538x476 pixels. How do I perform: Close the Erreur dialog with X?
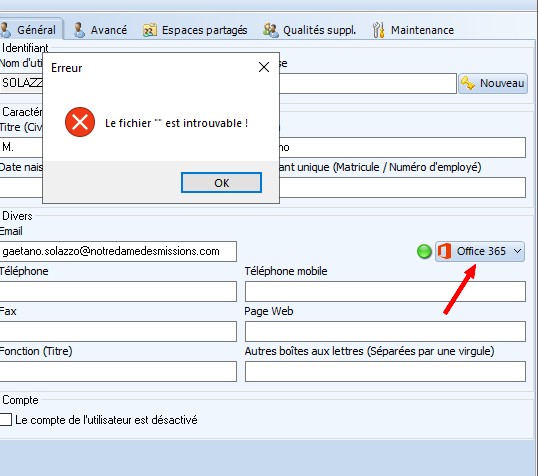tap(264, 67)
